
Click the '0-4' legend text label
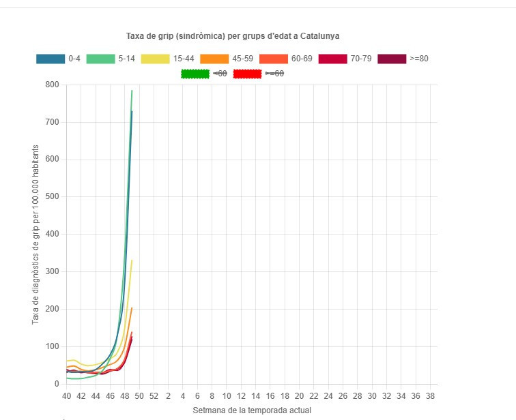74,59
